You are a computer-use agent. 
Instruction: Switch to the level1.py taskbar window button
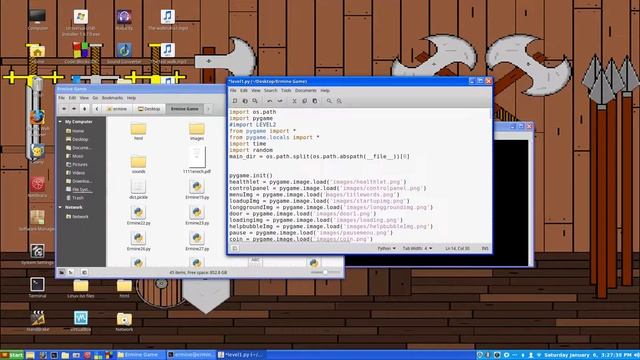pos(240,355)
